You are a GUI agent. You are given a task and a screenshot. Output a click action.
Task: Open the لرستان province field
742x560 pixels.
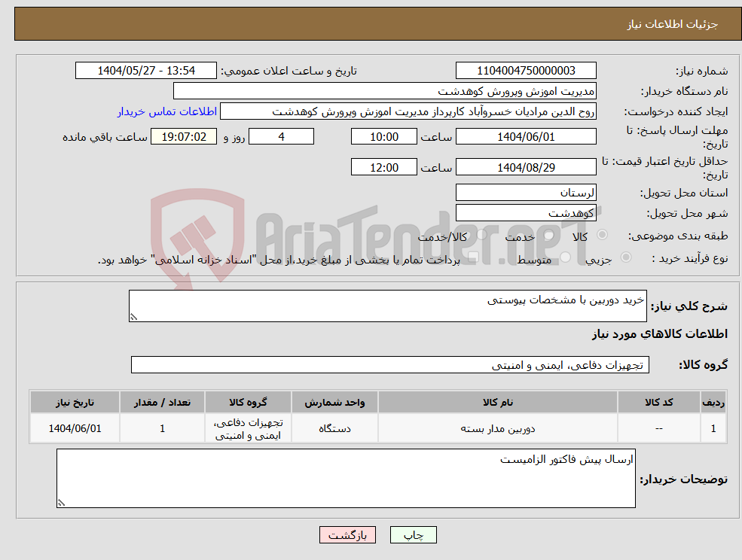tap(526, 192)
